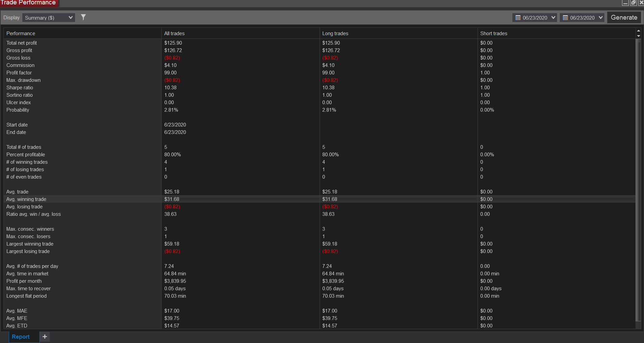Open the start date 06/23/2020 picker
Viewport: 644px width, 343px height.
tap(534, 18)
